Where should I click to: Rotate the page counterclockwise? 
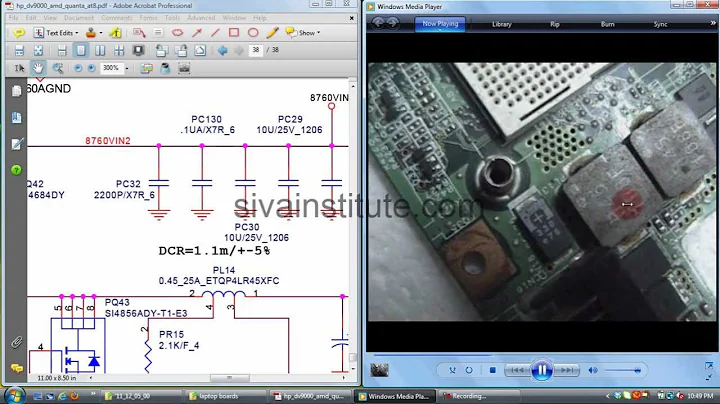click(x=161, y=50)
